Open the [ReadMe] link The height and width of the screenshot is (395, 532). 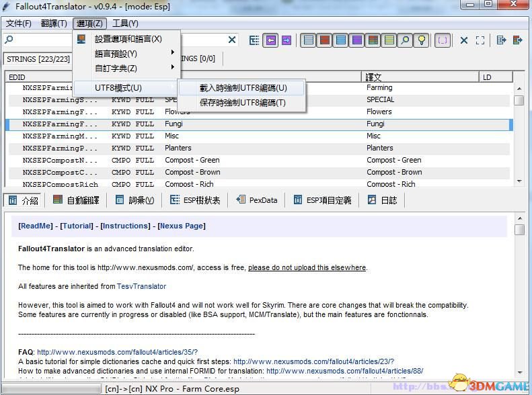(x=36, y=226)
